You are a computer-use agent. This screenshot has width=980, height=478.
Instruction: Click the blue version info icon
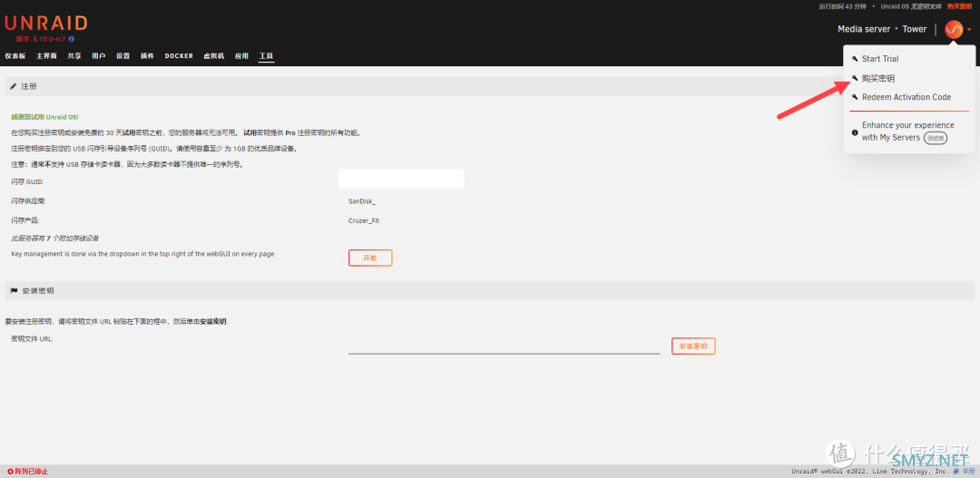point(72,39)
